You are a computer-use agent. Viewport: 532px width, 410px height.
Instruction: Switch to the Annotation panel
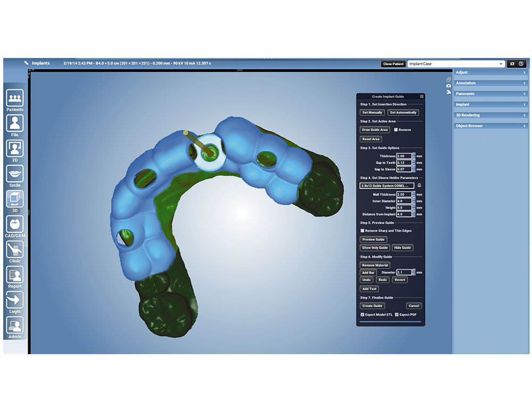click(489, 83)
